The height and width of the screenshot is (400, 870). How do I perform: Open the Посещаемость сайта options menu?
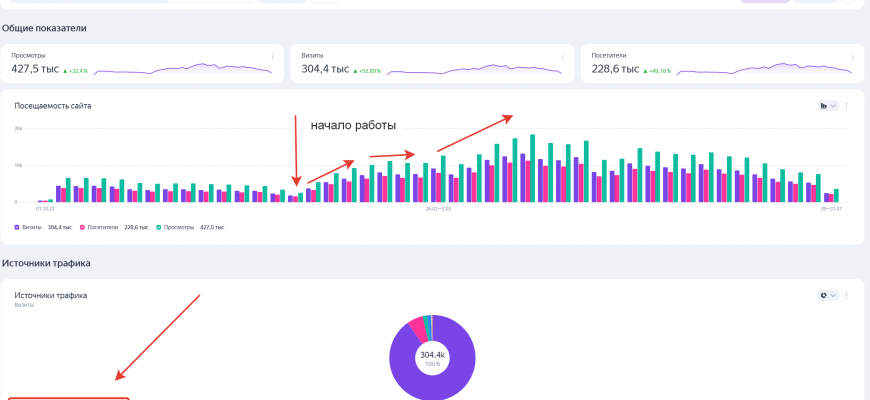pyautogui.click(x=848, y=105)
